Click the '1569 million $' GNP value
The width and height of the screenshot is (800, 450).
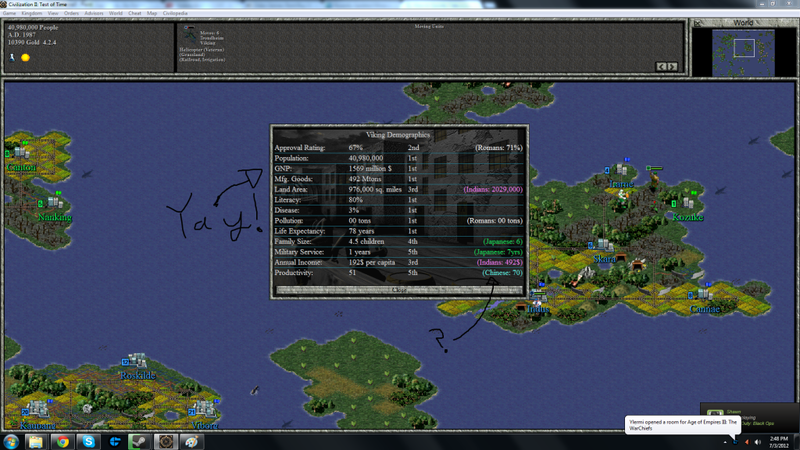click(370, 168)
